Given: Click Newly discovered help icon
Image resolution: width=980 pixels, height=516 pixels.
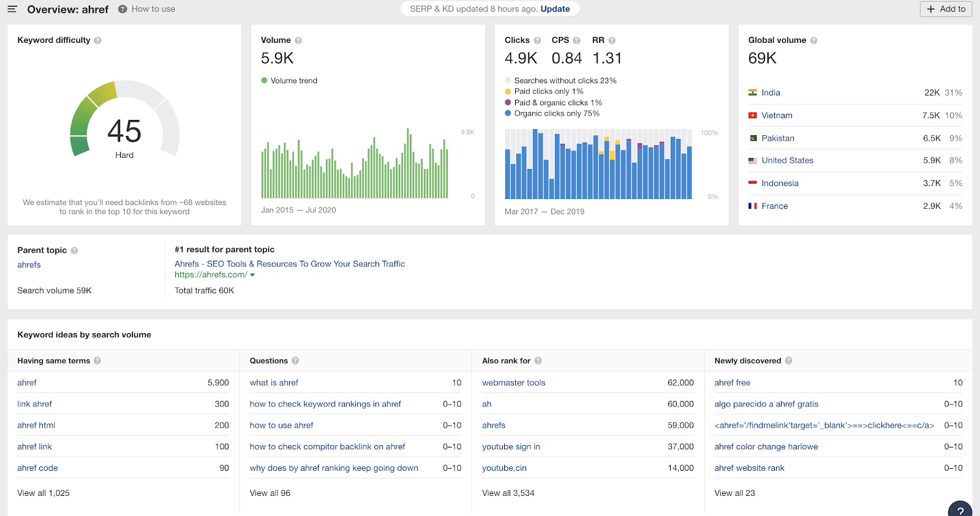Looking at the screenshot, I should (x=789, y=361).
